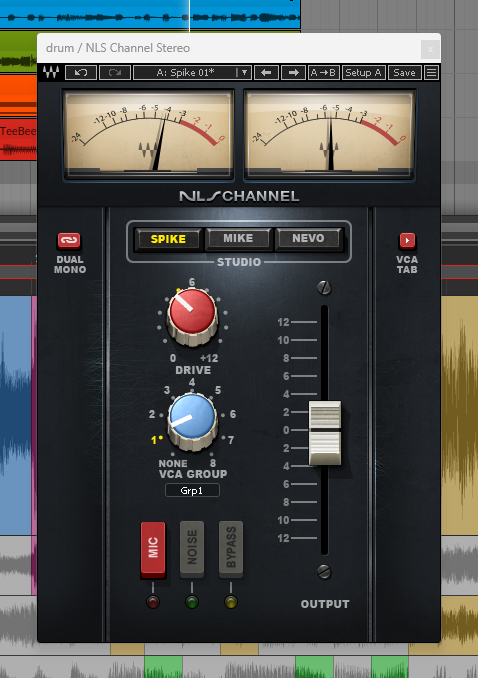Select the MIKE studio tab
This screenshot has width=478, height=678.
(238, 238)
